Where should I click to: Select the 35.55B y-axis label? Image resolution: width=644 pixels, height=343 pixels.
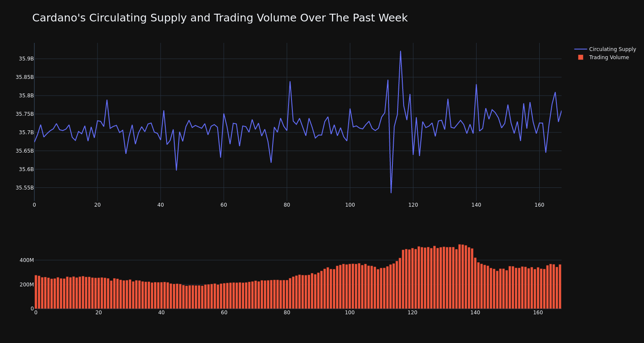coord(24,188)
